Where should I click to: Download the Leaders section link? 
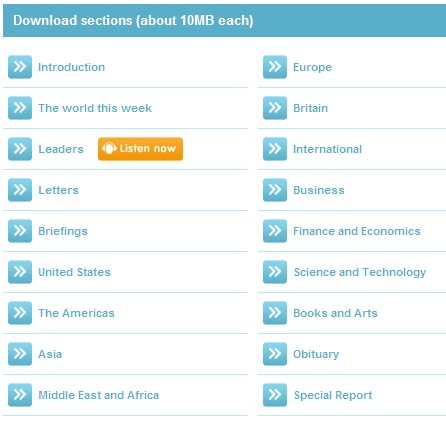[61, 149]
